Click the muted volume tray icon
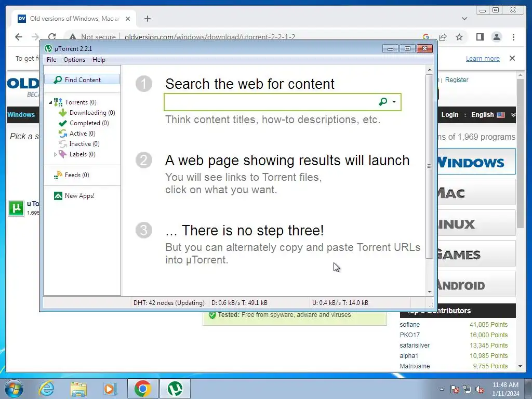 click(x=480, y=389)
